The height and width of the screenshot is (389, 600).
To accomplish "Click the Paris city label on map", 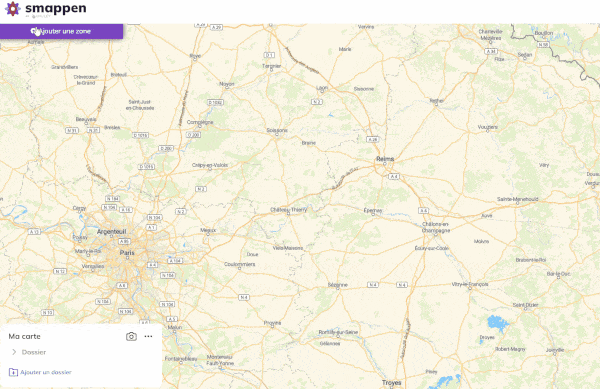I will (127, 252).
